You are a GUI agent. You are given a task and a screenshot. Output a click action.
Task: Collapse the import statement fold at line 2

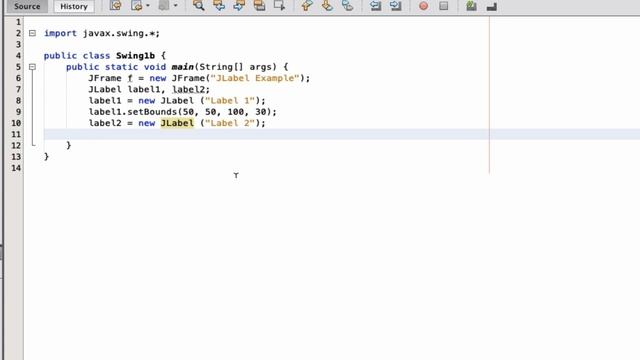click(32, 33)
